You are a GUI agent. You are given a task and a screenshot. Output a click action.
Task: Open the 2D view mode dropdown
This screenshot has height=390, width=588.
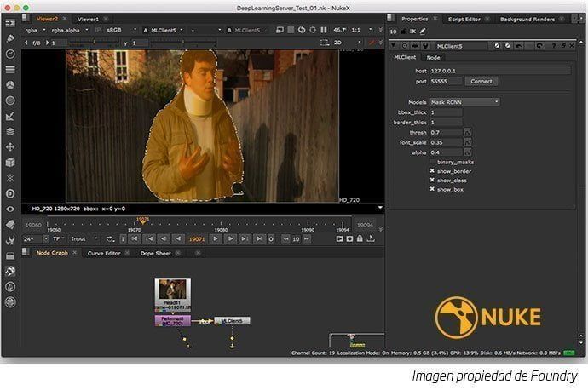pos(347,43)
